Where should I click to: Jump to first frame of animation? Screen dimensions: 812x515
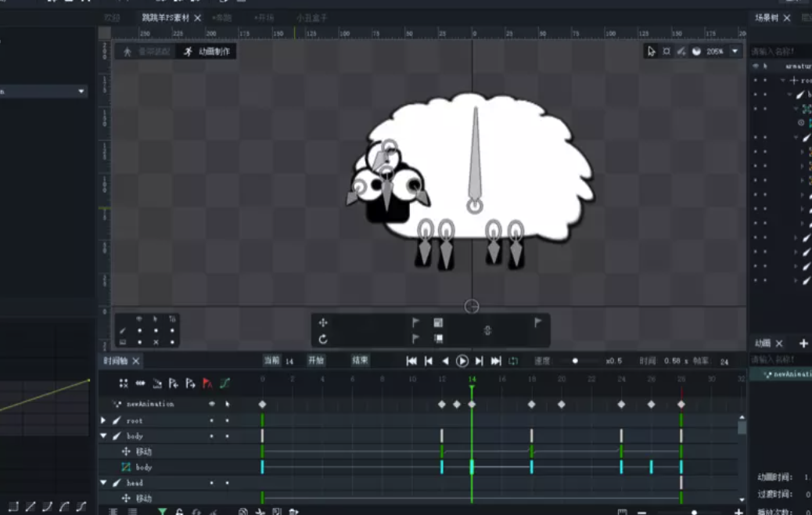pos(411,361)
